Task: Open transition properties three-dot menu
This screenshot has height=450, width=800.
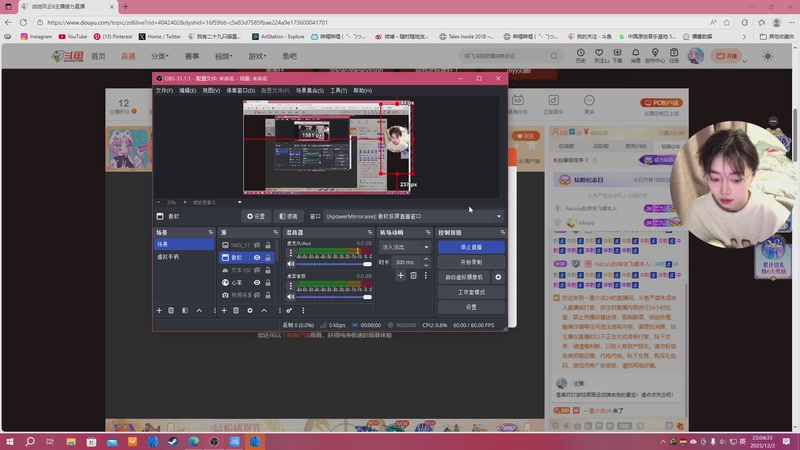Action: [x=426, y=276]
